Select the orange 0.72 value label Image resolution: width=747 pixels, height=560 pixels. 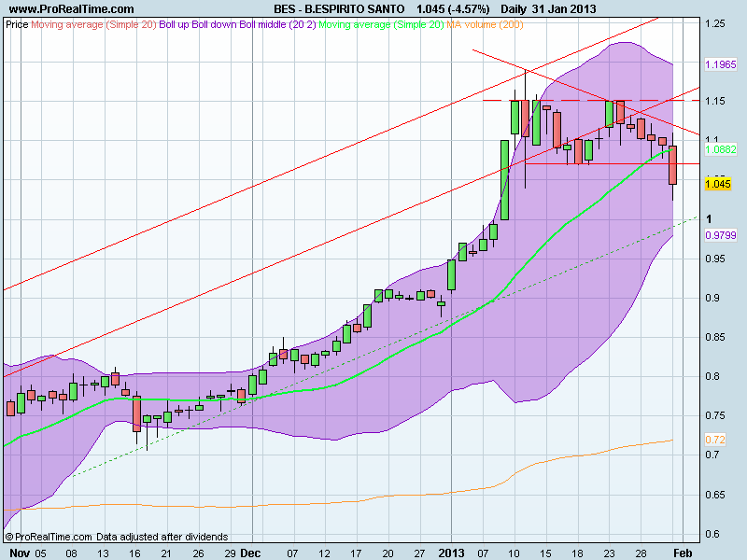point(715,440)
